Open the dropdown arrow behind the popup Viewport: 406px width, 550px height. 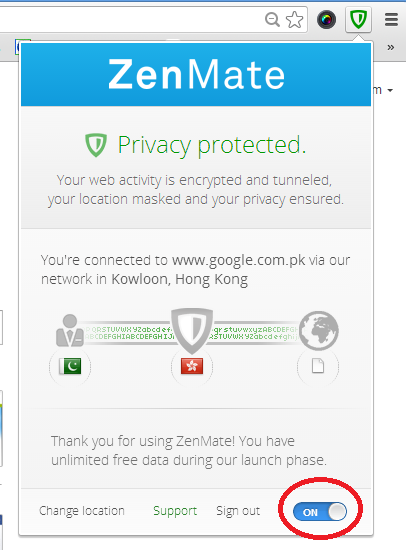[x=390, y=90]
